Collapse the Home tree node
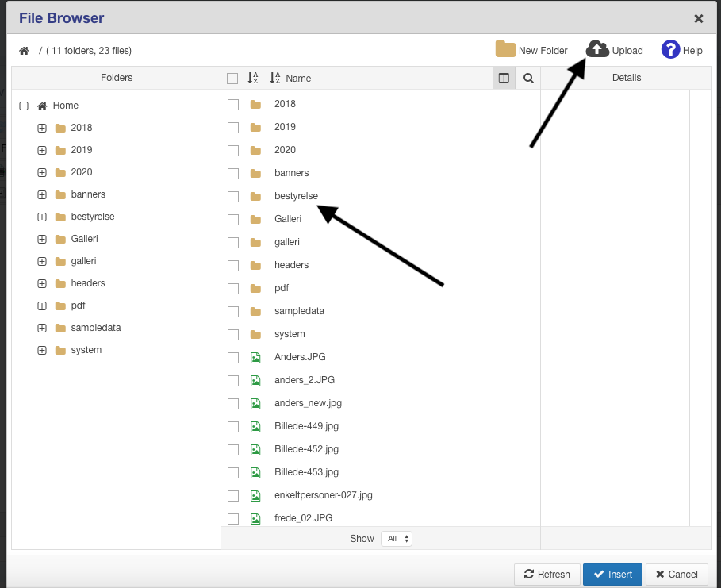The height and width of the screenshot is (588, 721). [24, 106]
